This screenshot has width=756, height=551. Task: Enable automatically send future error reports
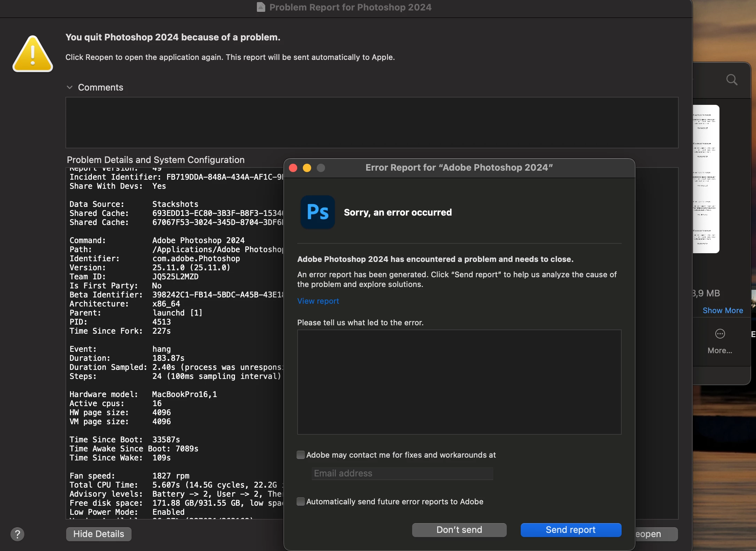(x=301, y=502)
